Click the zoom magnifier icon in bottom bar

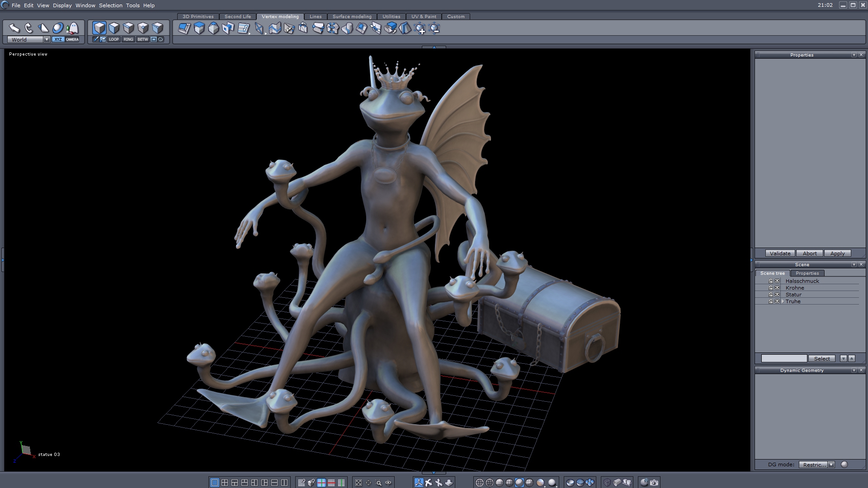point(378,483)
